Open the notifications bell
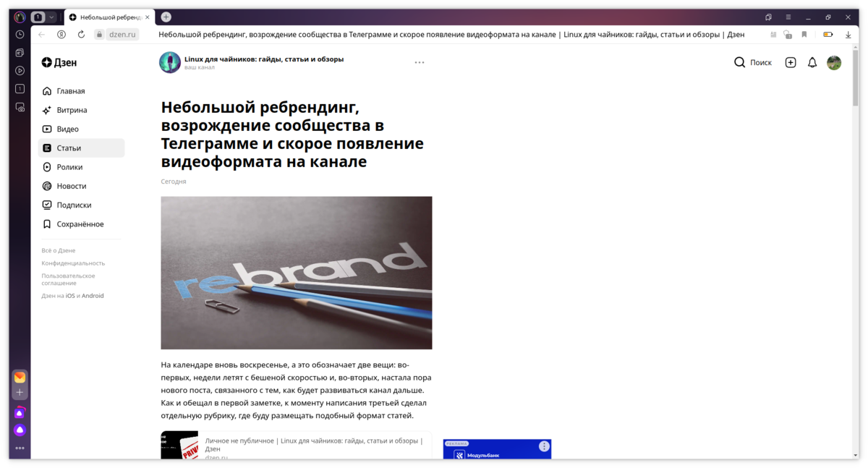Image resolution: width=868 pixels, height=468 pixels. 812,62
